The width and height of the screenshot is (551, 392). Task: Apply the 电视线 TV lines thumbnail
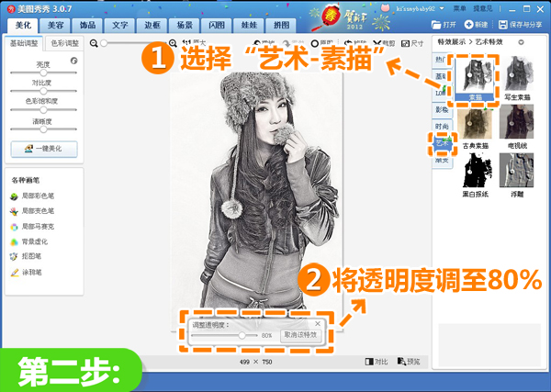(516, 121)
